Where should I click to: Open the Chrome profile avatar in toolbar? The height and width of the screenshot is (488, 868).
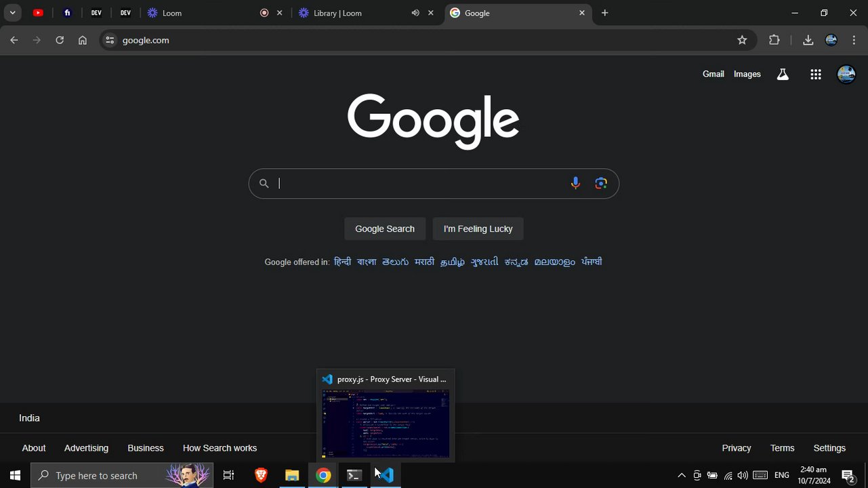(x=831, y=40)
